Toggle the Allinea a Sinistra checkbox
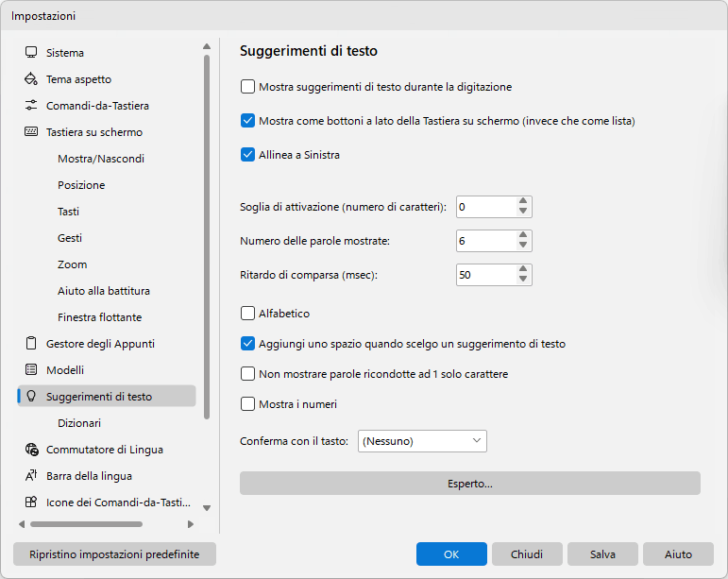The width and height of the screenshot is (728, 579). (x=247, y=155)
